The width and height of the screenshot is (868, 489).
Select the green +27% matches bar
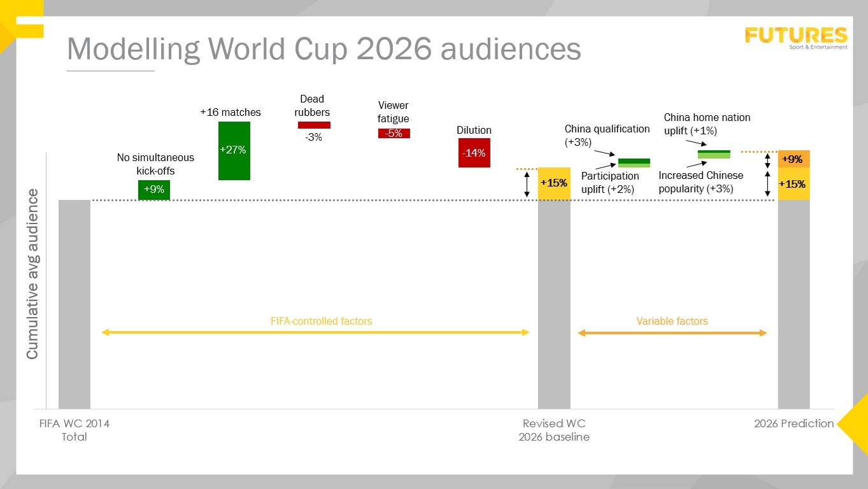coord(234,151)
